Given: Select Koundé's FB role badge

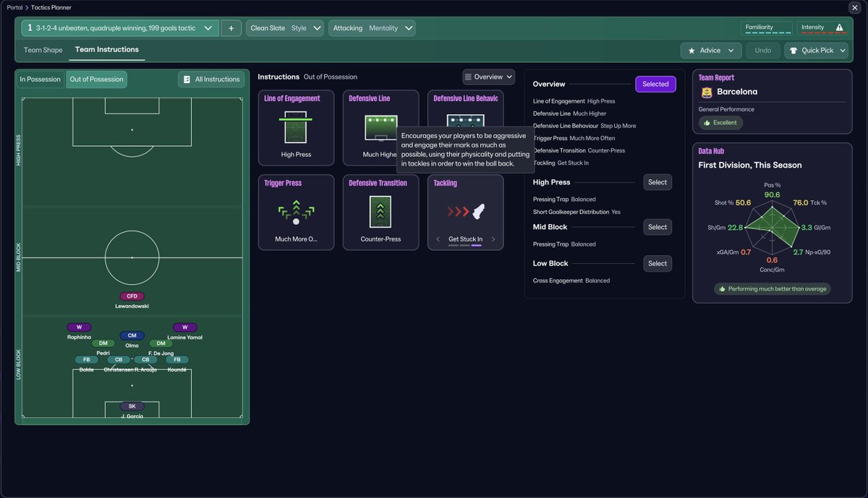Looking at the screenshot, I should tap(176, 359).
